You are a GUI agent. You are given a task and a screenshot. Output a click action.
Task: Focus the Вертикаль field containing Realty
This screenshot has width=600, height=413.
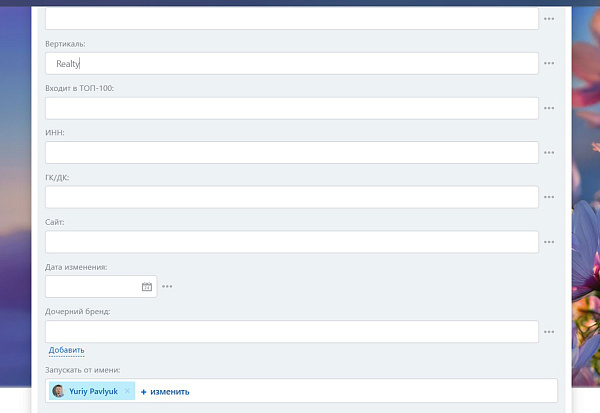click(x=292, y=64)
